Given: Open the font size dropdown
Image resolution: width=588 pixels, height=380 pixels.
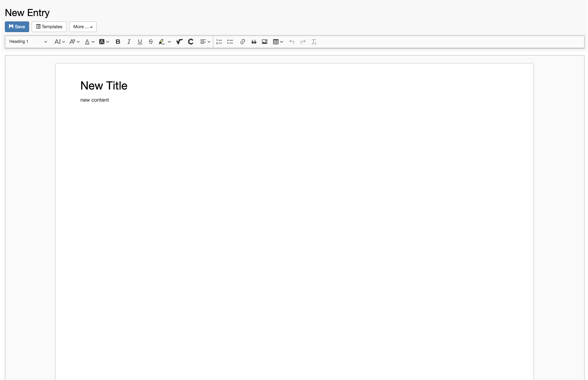Looking at the screenshot, I should 59,42.
